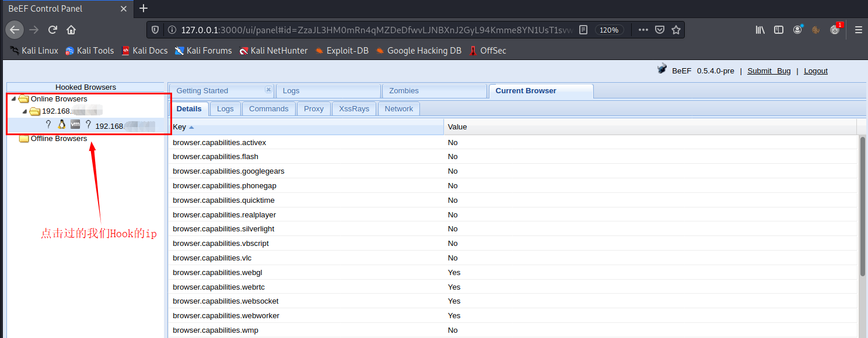Screen dimensions: 868x338
Task: Open Google Hacking DB bookmark
Action: pos(418,51)
